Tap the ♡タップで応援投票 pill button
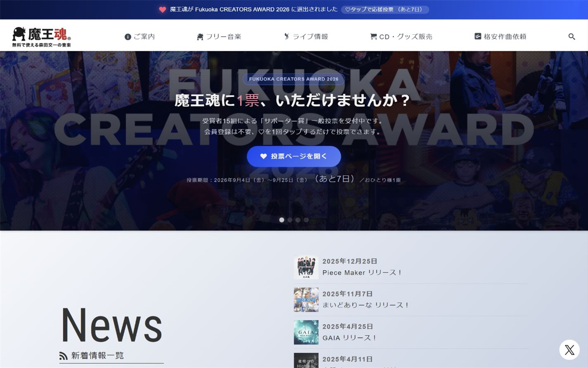The height and width of the screenshot is (368, 588). point(385,9)
